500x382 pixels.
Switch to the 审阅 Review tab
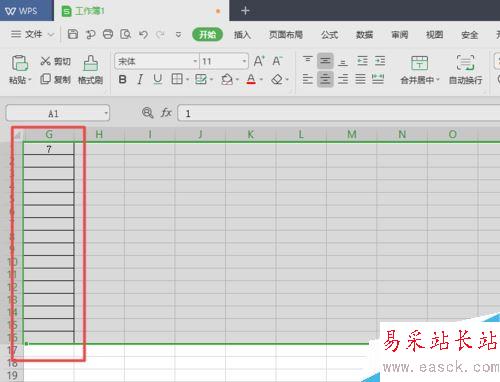coord(399,34)
